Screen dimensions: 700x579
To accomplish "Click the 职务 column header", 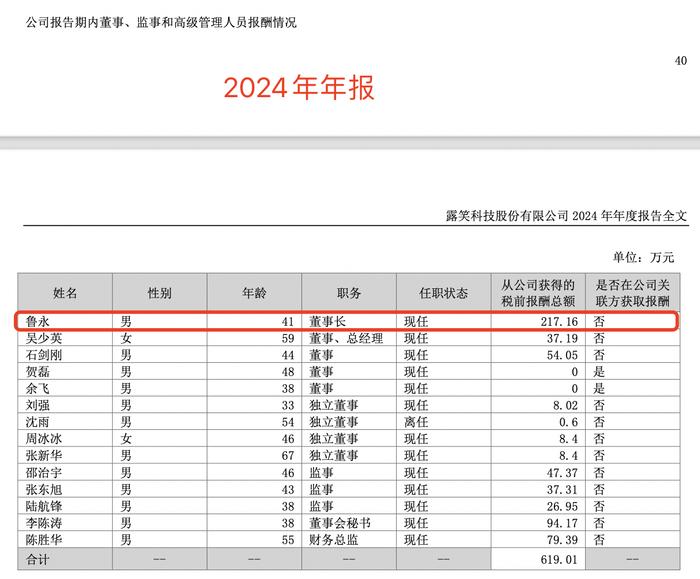I will (349, 293).
